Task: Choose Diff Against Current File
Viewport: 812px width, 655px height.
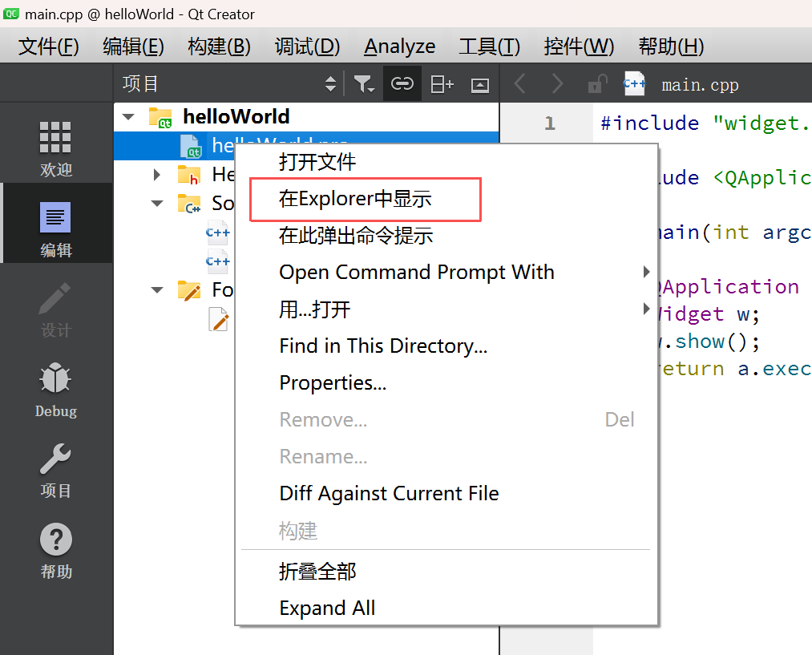Action: tap(446, 493)
